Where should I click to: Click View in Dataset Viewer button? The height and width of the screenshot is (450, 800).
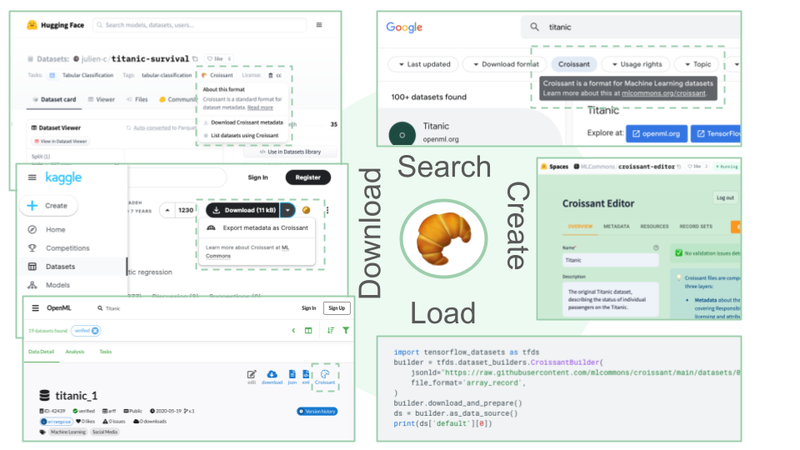[x=61, y=141]
